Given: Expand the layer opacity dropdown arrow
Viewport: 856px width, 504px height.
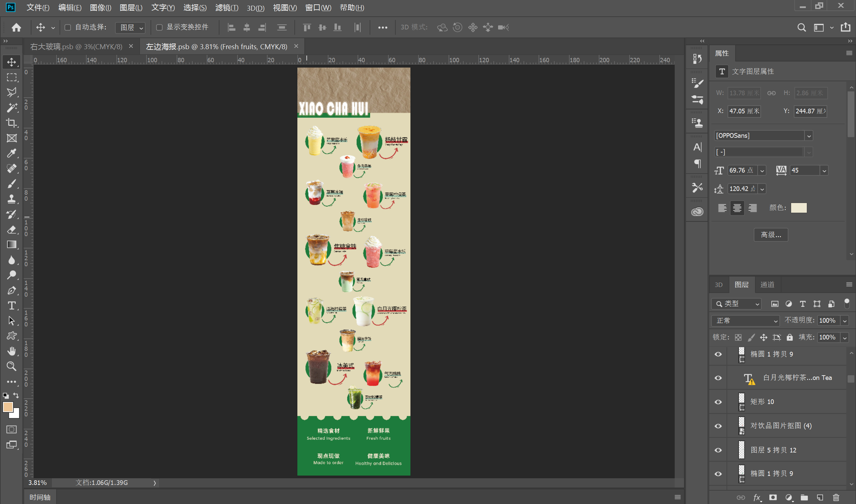Looking at the screenshot, I should tap(845, 321).
